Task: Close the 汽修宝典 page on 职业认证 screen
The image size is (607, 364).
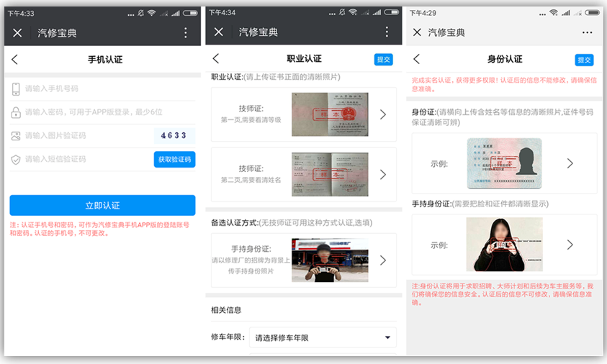Action: 219,32
